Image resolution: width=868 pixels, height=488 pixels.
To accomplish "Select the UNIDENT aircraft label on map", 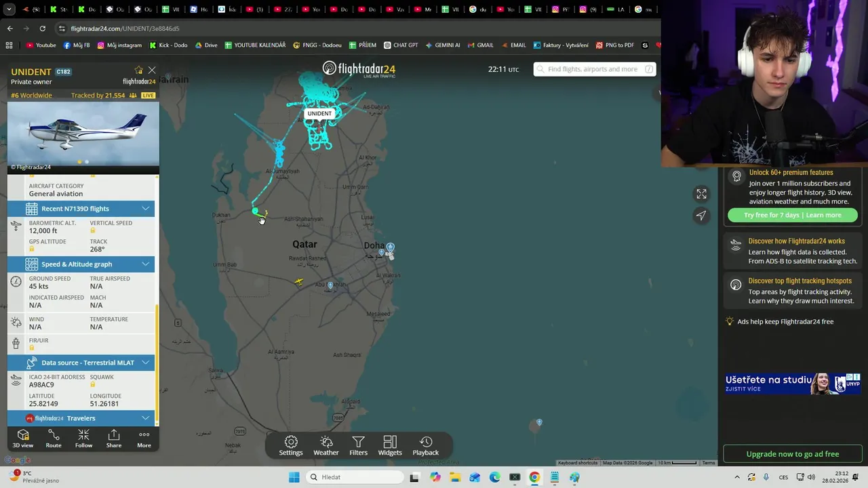I will point(319,113).
